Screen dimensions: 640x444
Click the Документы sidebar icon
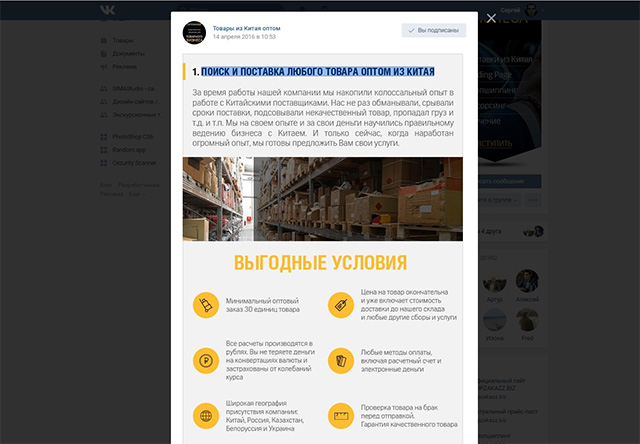104,53
